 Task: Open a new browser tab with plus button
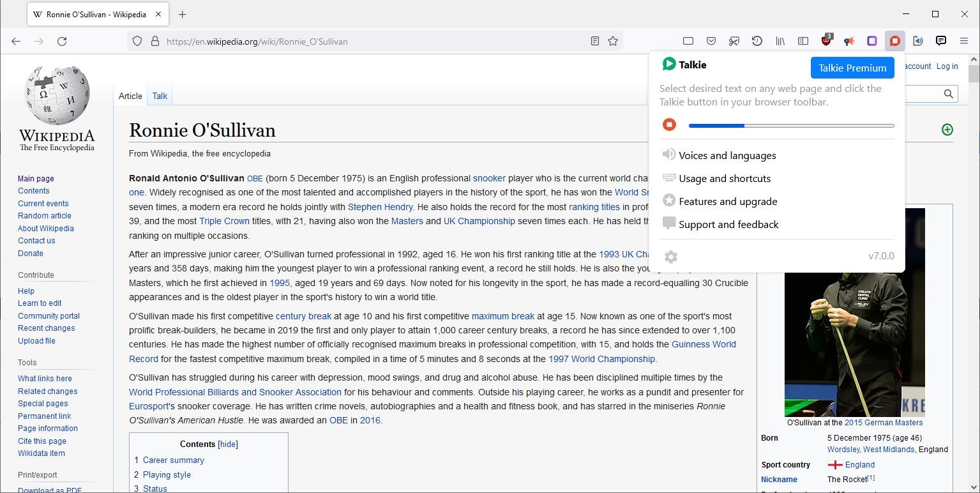tap(183, 14)
